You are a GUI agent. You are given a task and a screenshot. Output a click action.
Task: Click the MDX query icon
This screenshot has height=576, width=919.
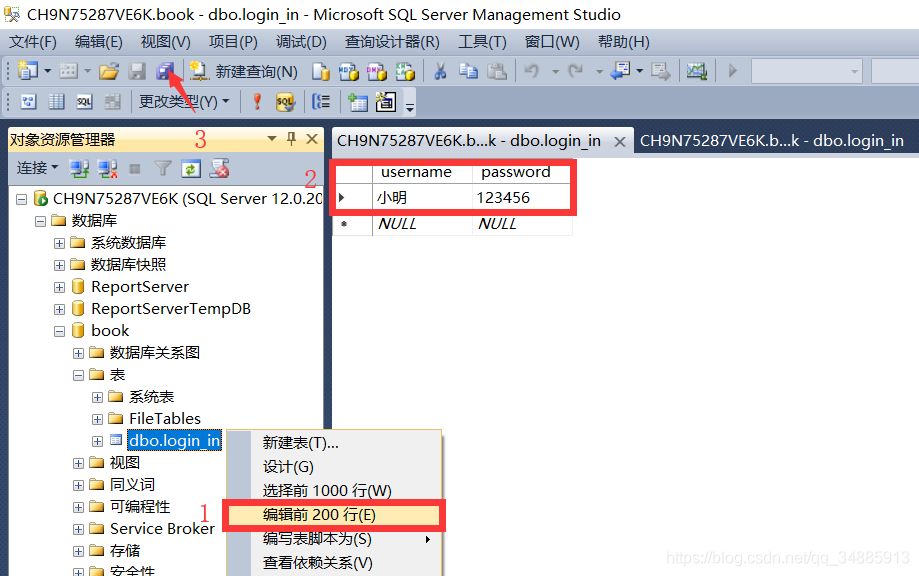coord(348,71)
